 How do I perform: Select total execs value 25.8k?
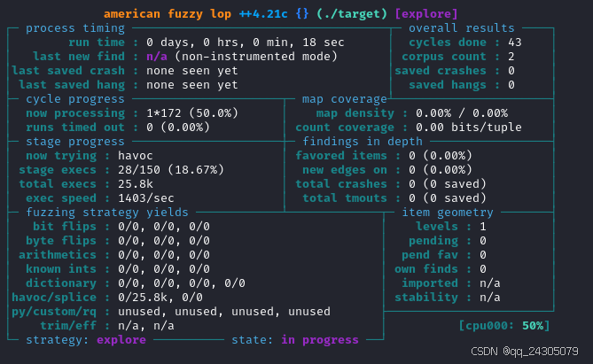[x=136, y=184]
